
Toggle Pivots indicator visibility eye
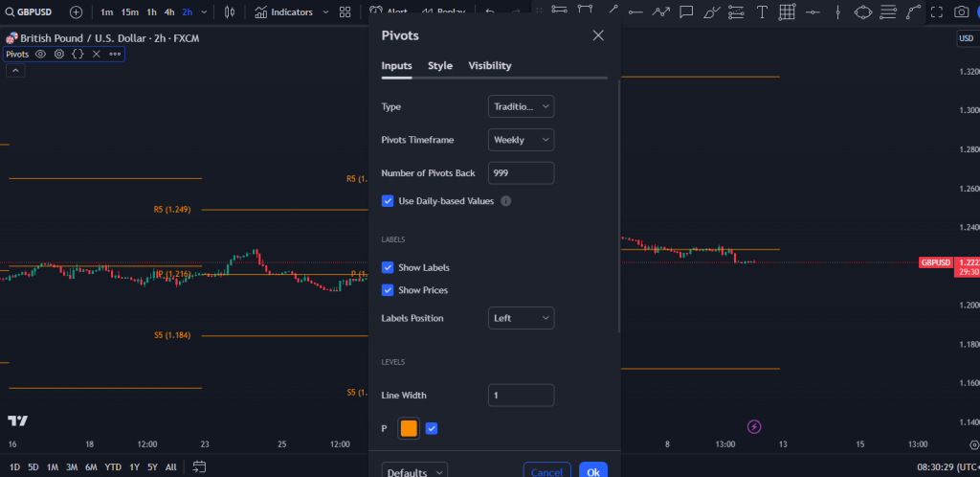[41, 54]
